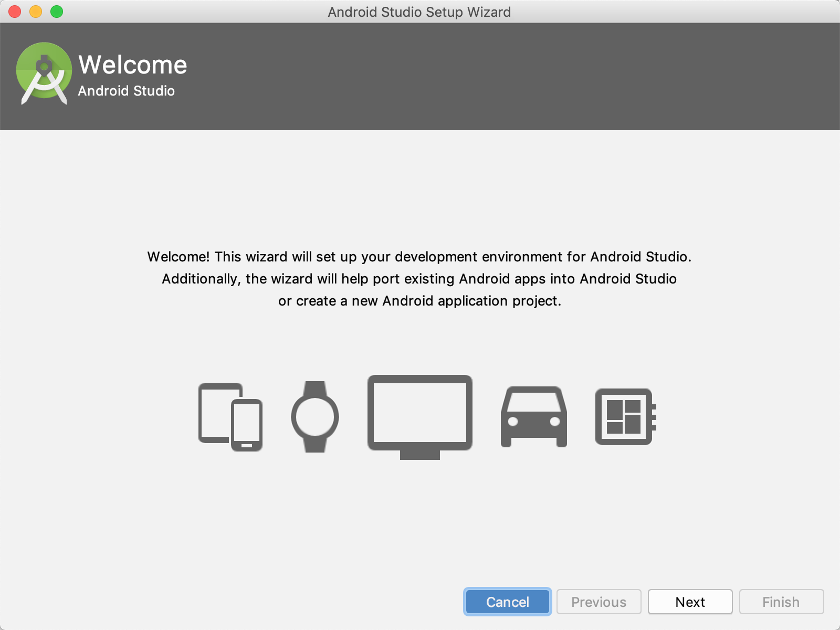
Task: Click the Android Auto car icon
Action: tap(534, 417)
